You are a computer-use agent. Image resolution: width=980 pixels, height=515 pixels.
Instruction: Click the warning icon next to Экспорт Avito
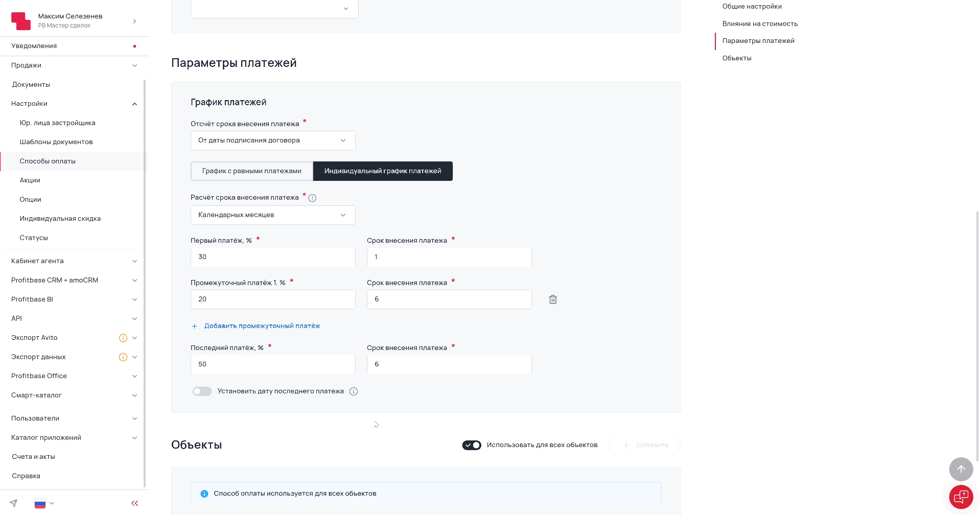pyautogui.click(x=123, y=338)
